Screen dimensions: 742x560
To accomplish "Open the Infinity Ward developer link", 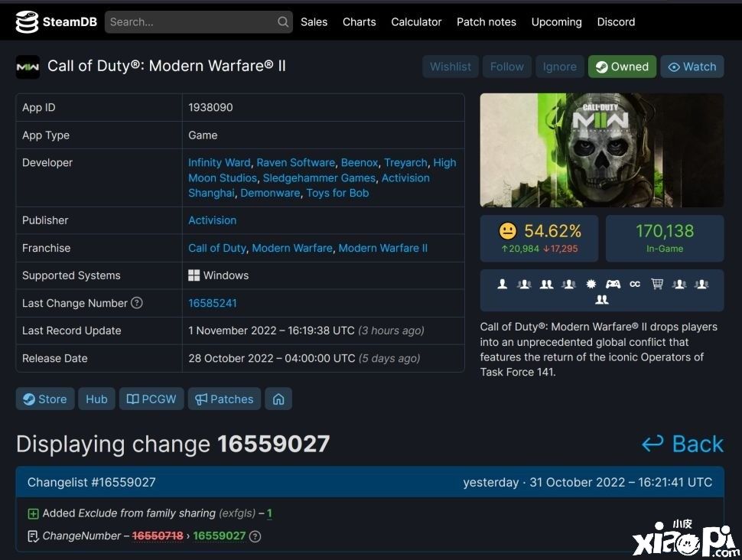I will [x=219, y=162].
